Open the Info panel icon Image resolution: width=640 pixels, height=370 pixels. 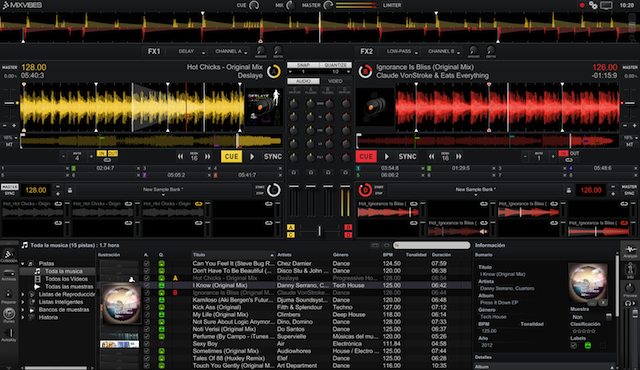click(630, 269)
